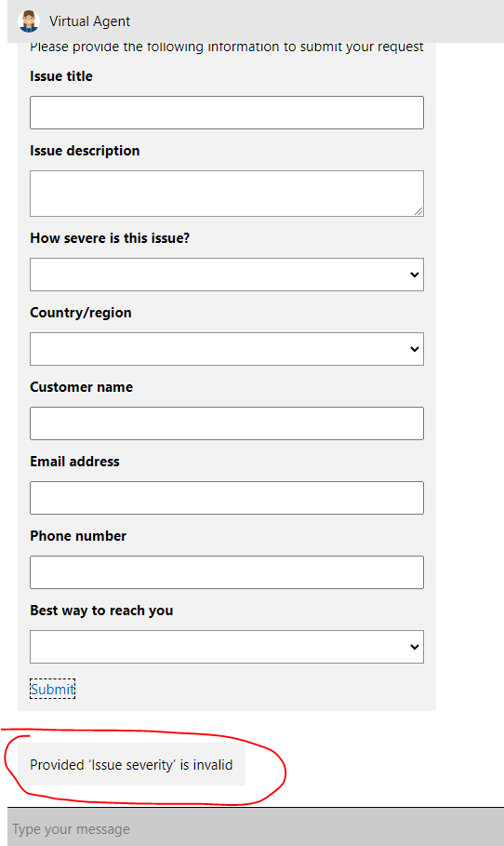Click the chevron arrow of the severity dropdown
Image resolution: width=504 pixels, height=846 pixels.
[414, 275]
